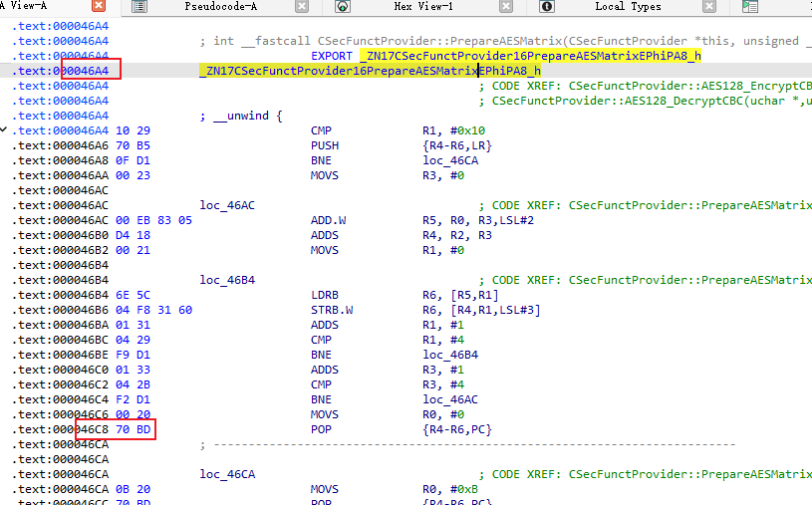Select the Local Types tab

tap(628, 7)
